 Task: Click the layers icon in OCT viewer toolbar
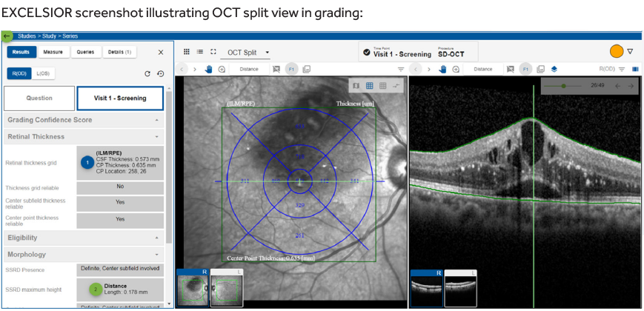tap(554, 69)
